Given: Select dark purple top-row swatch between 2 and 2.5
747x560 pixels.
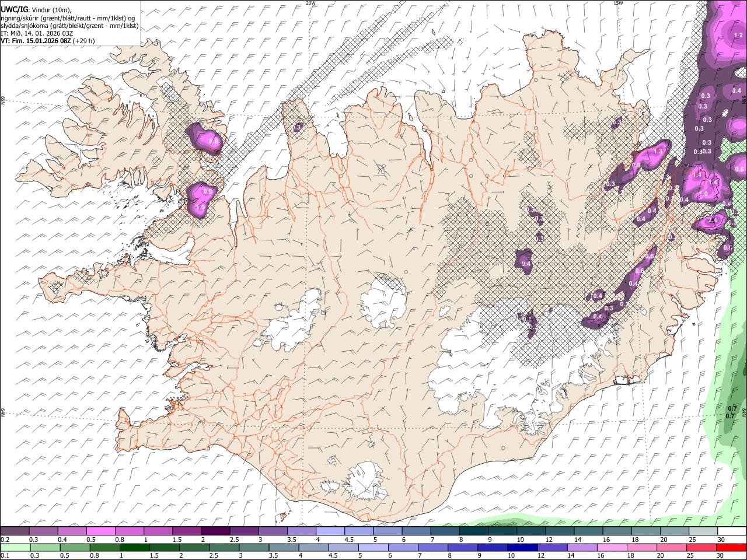Looking at the screenshot, I should pos(215,531).
